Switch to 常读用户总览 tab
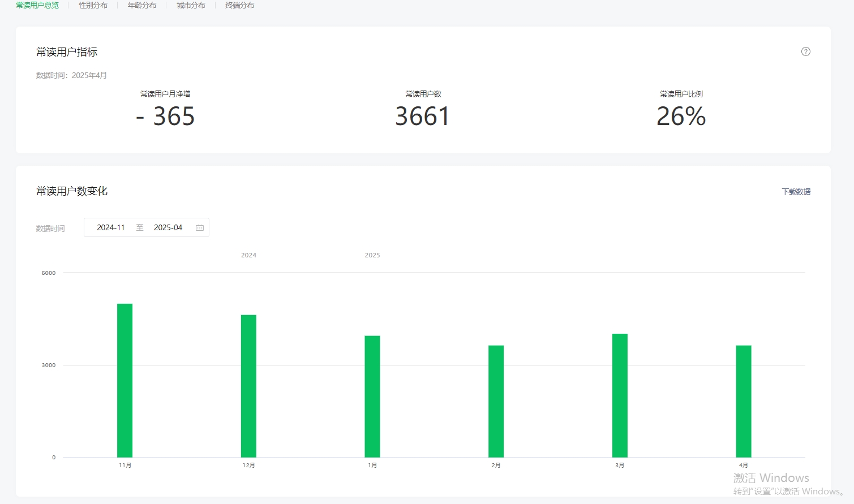854x504 pixels. [37, 5]
